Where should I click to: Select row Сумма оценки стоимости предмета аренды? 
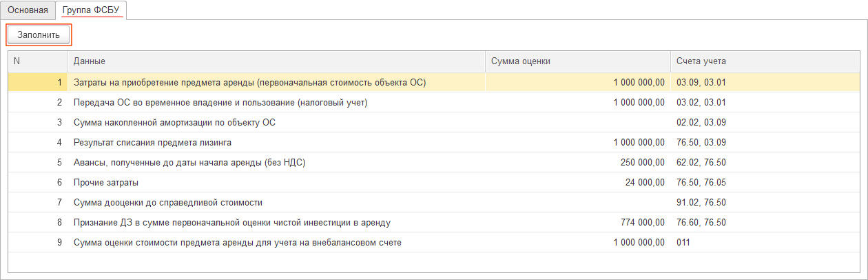[237, 243]
